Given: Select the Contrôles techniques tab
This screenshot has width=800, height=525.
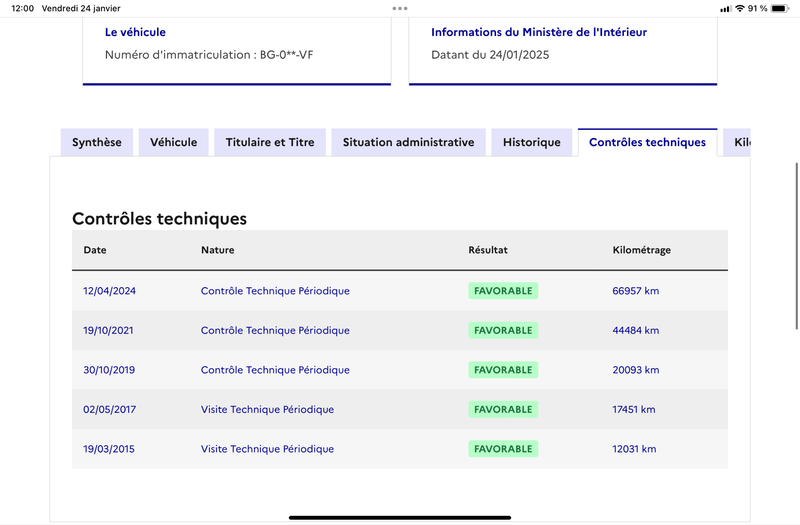Looking at the screenshot, I should pyautogui.click(x=647, y=142).
